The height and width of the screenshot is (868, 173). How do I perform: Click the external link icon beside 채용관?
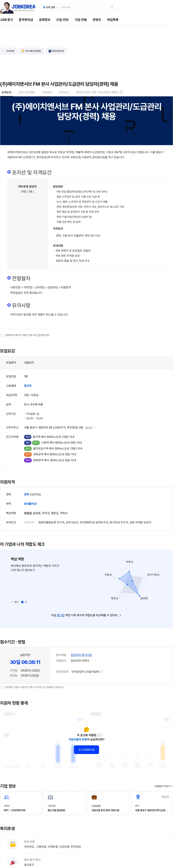coord(121,92)
